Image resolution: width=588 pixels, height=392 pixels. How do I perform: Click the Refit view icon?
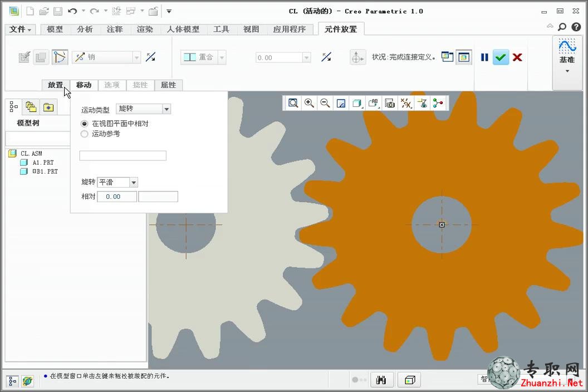coord(293,103)
